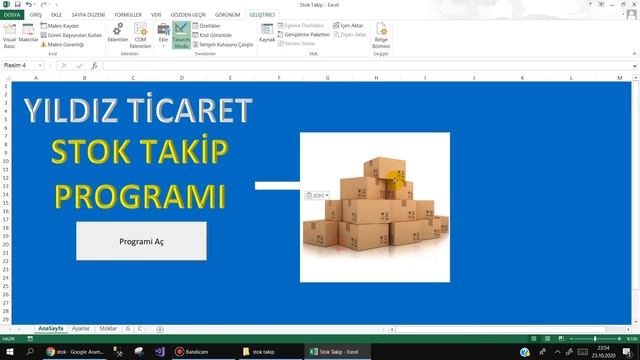Click into the formula bar

pyautogui.click(x=366, y=65)
